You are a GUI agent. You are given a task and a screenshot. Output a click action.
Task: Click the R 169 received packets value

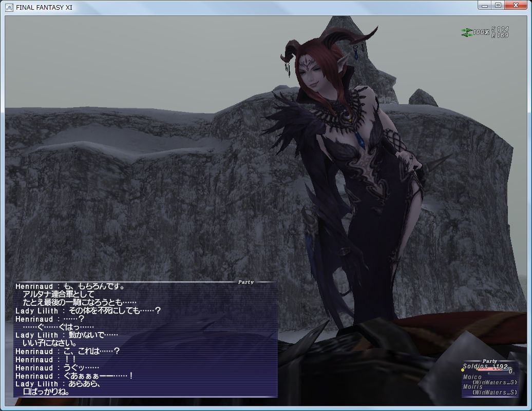click(500, 35)
